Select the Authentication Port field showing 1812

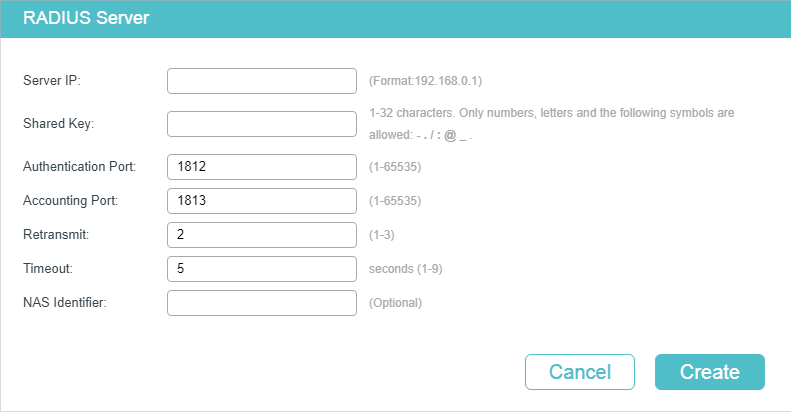tap(262, 167)
